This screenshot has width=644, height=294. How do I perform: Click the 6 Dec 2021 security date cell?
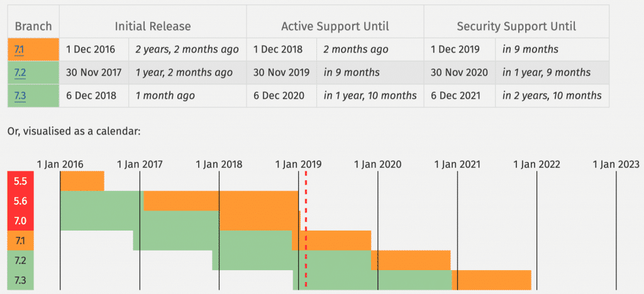point(455,95)
